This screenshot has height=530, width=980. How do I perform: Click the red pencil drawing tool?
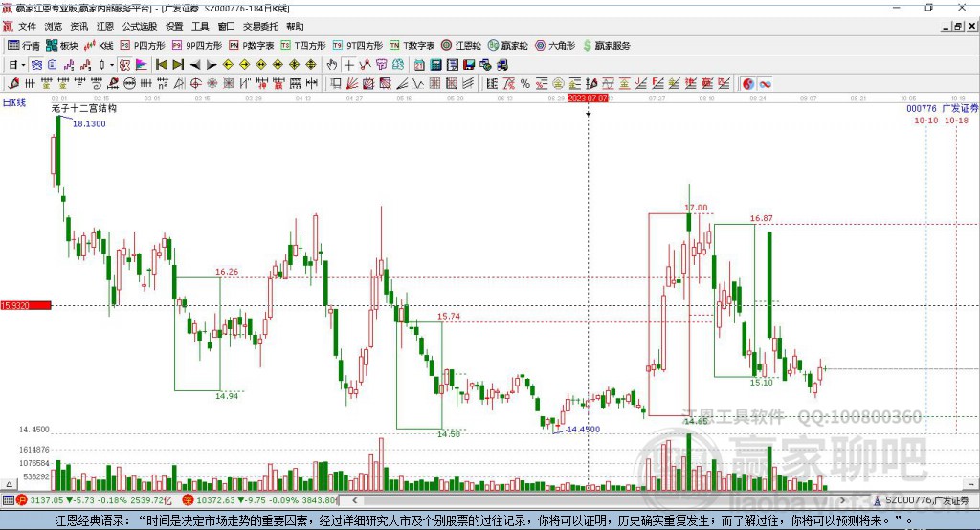[x=13, y=84]
